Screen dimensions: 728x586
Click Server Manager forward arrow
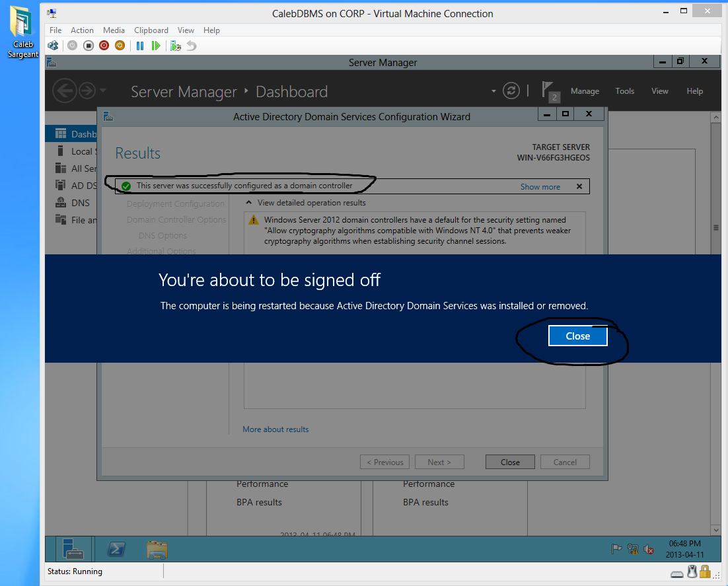pos(87,91)
